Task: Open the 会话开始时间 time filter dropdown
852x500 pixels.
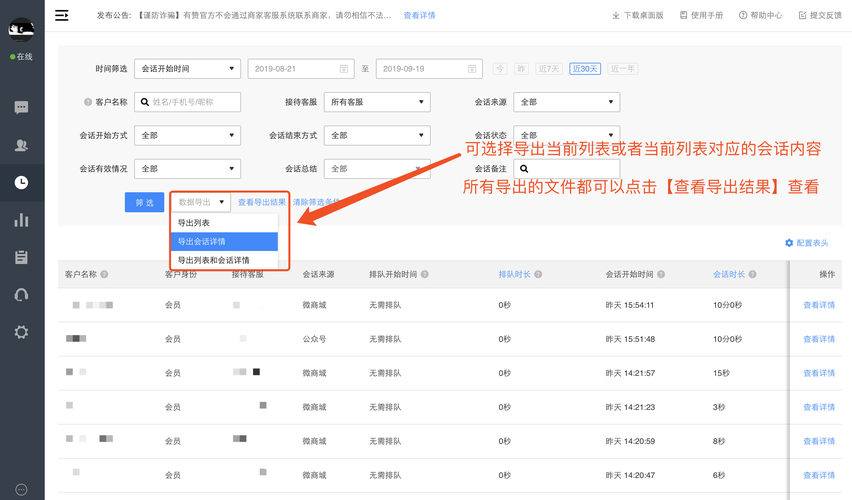Action: point(187,69)
